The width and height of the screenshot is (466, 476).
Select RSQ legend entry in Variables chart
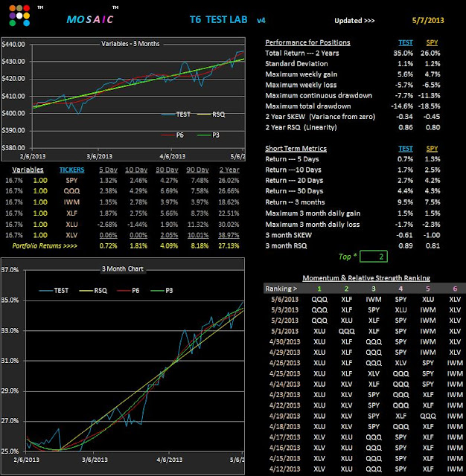[x=211, y=115]
